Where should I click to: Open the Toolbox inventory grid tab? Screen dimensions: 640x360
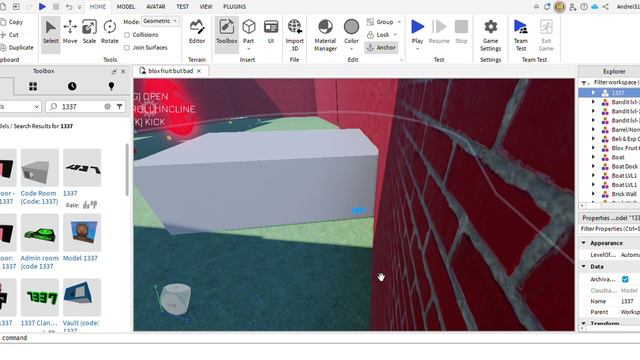point(33,86)
